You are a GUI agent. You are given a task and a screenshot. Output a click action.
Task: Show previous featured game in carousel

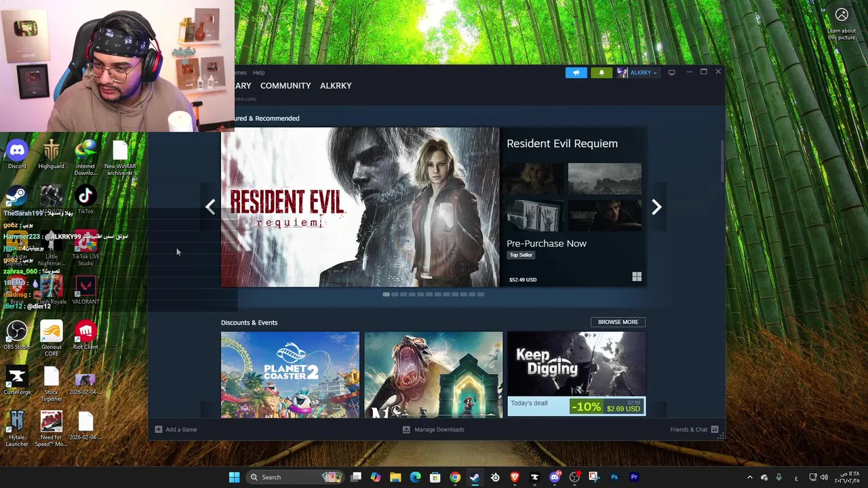(210, 207)
